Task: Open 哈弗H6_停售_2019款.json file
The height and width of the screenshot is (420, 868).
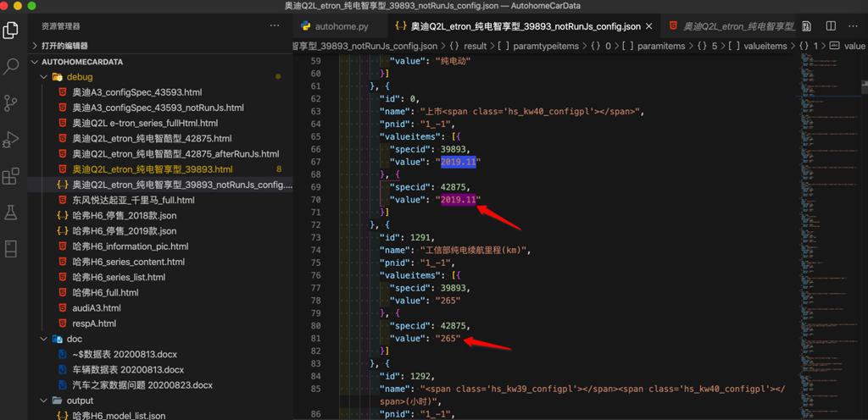Action: (x=125, y=231)
